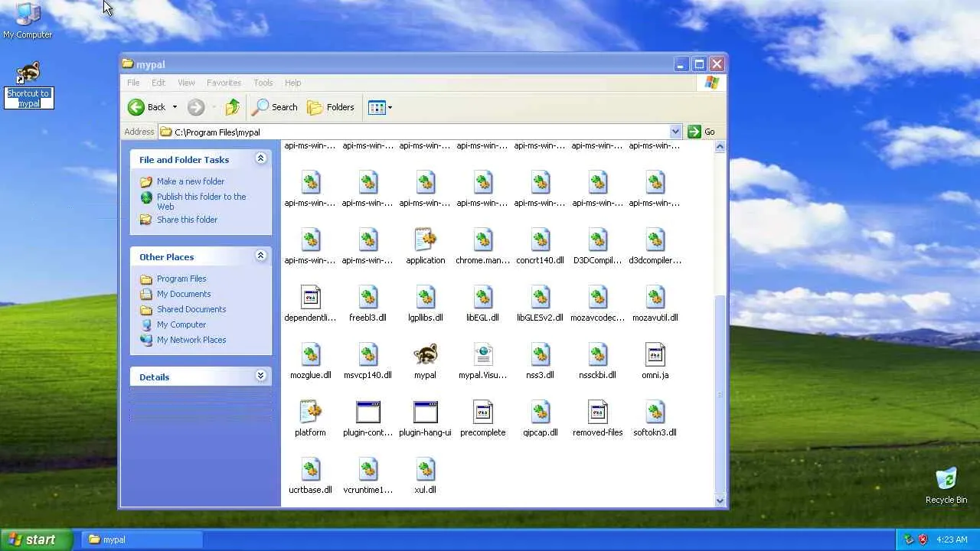Expand the Address bar dropdown list
980x551 pixels.
pos(675,132)
